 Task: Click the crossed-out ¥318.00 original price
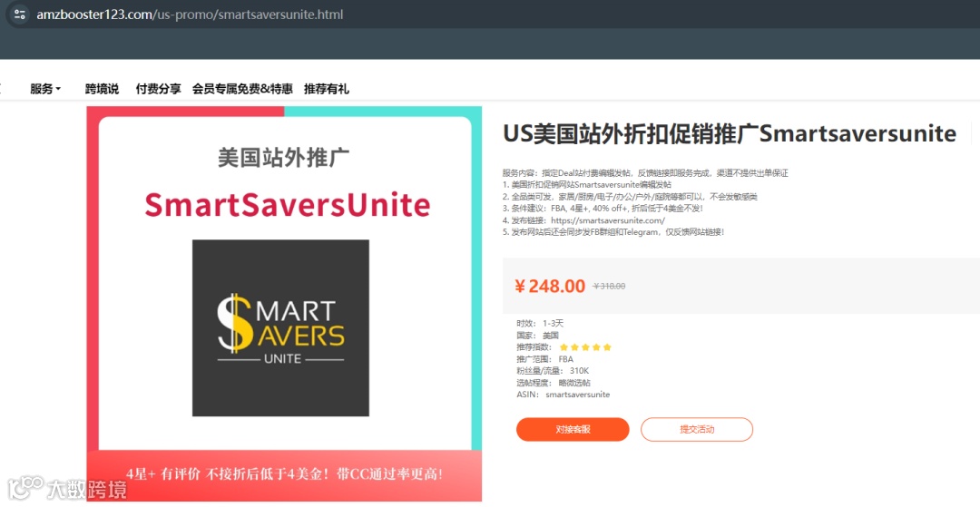click(x=609, y=287)
